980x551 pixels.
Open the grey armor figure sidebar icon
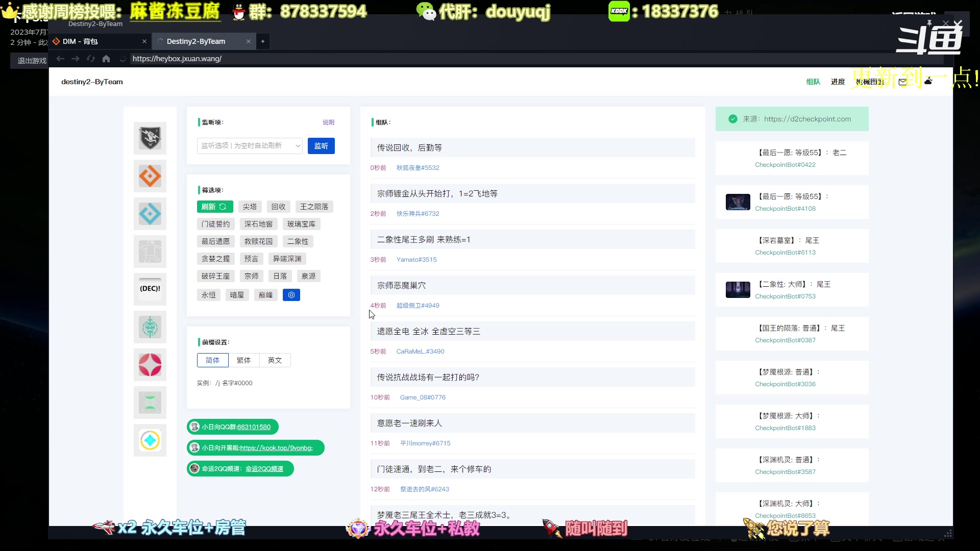[x=150, y=252]
